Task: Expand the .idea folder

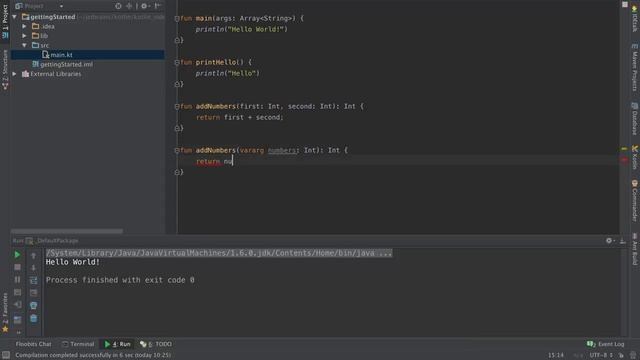Action: click(24, 26)
